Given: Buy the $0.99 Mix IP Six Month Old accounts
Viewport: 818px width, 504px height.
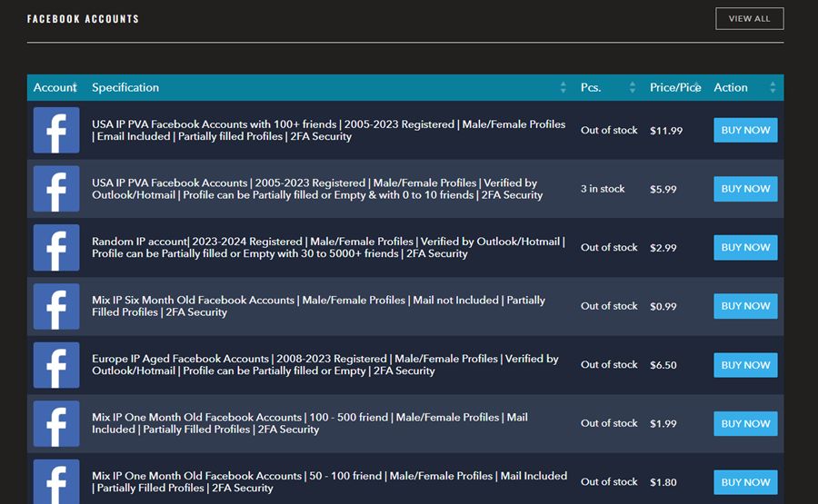Looking at the screenshot, I should coord(745,306).
